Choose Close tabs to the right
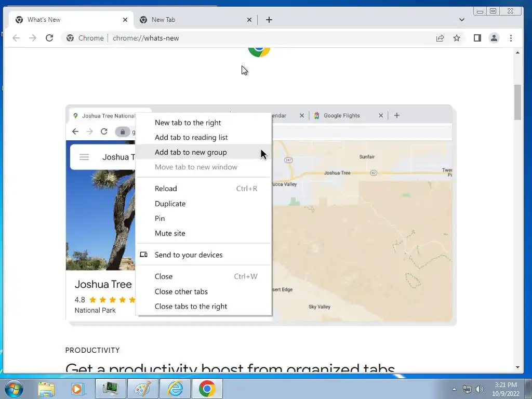Viewport: 532px width, 399px height. click(x=204, y=307)
